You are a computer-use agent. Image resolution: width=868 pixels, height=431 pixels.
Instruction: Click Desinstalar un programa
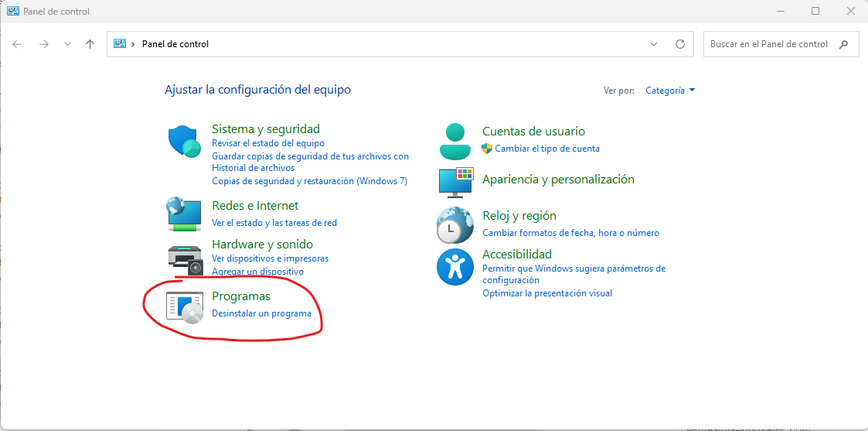click(x=262, y=313)
